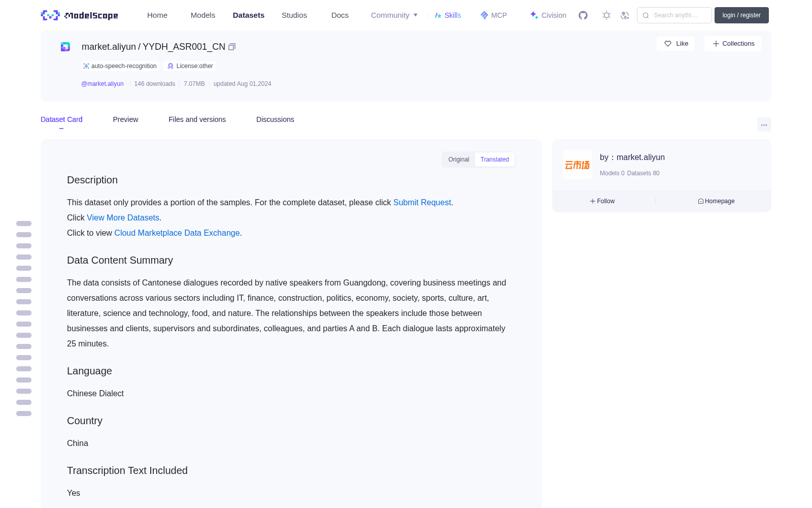Open the Cloud Marketplace Data Exchange link
The width and height of the screenshot is (812, 508).
[x=177, y=233]
